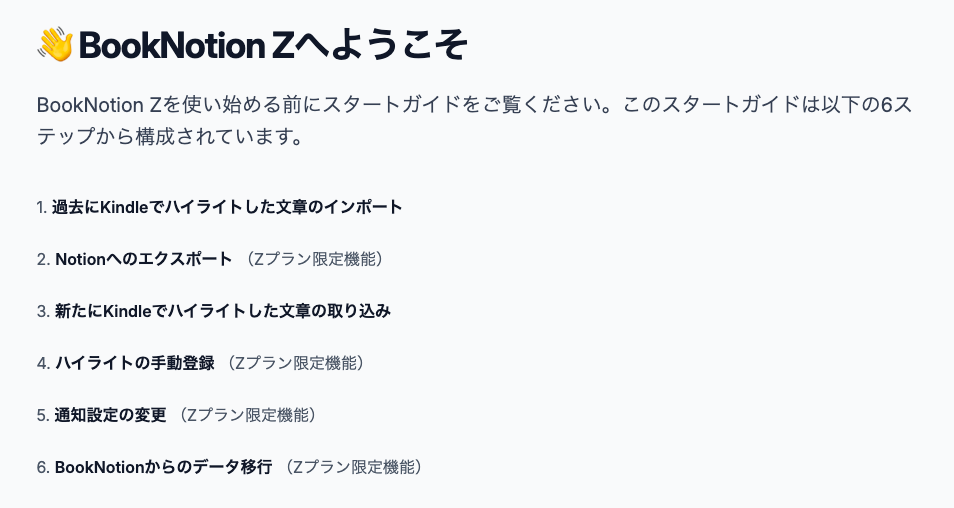Open 新たにKindleでハイライトした文章の取り込み step
This screenshot has width=954, height=508.
coord(223,311)
